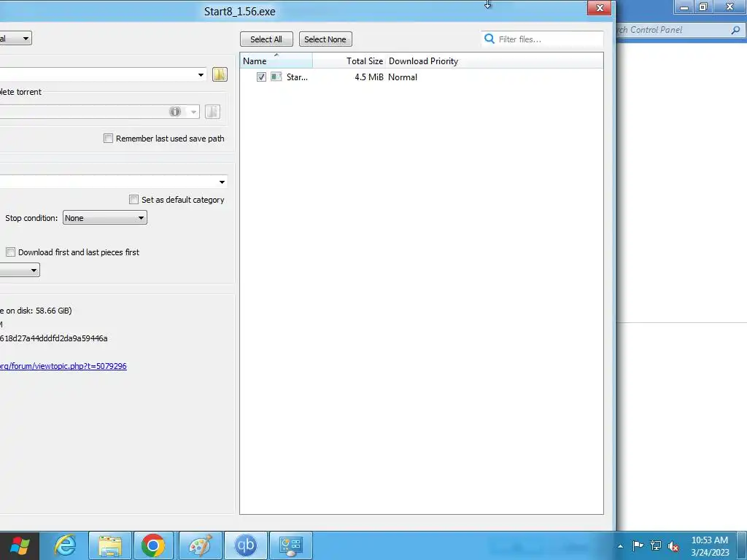This screenshot has width=747, height=560.
Task: Uncheck the Start8 file checkbox
Action: [x=261, y=77]
